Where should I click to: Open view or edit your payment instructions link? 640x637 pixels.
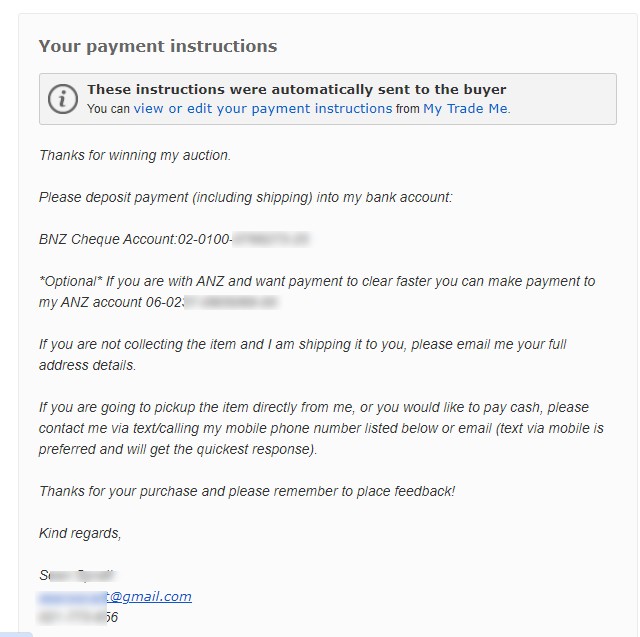[x=263, y=109]
